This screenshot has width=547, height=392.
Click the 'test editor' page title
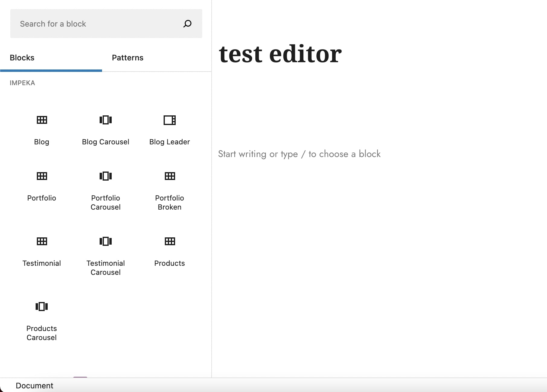[280, 54]
